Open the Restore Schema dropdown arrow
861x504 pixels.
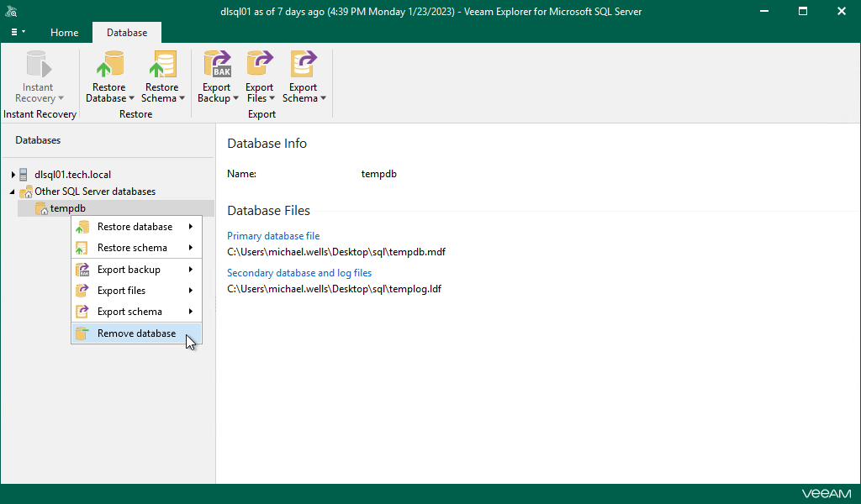[x=182, y=98]
